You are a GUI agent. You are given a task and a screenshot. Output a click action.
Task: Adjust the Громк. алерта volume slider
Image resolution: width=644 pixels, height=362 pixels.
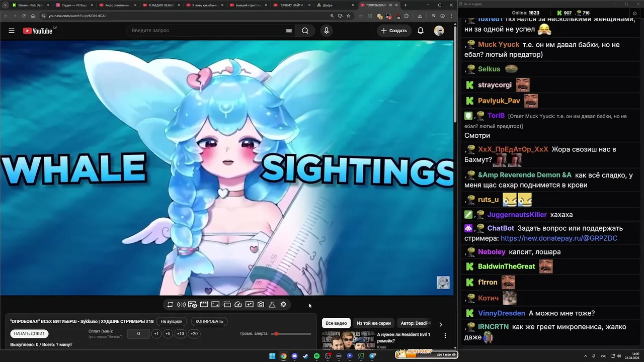click(x=291, y=334)
